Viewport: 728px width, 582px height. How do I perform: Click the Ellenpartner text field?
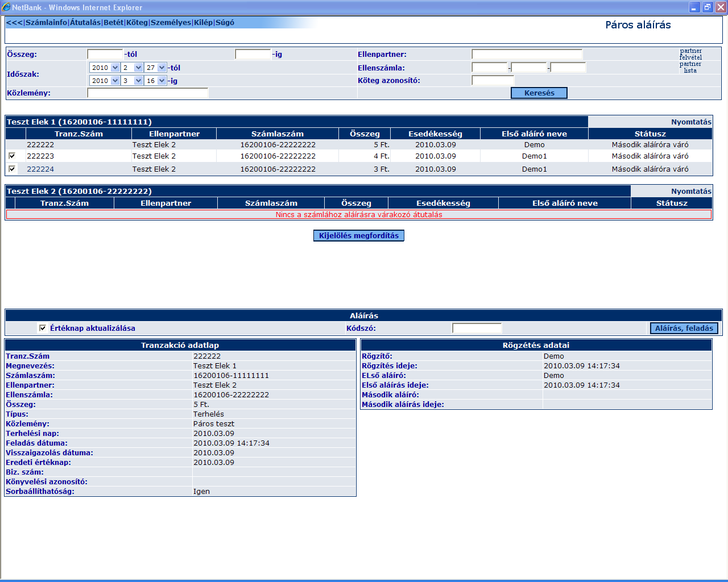click(x=527, y=54)
